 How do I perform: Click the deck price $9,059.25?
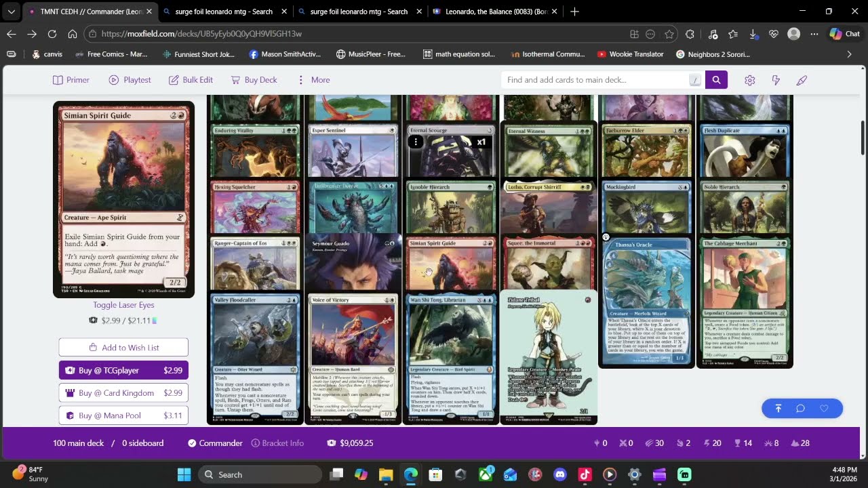click(350, 443)
